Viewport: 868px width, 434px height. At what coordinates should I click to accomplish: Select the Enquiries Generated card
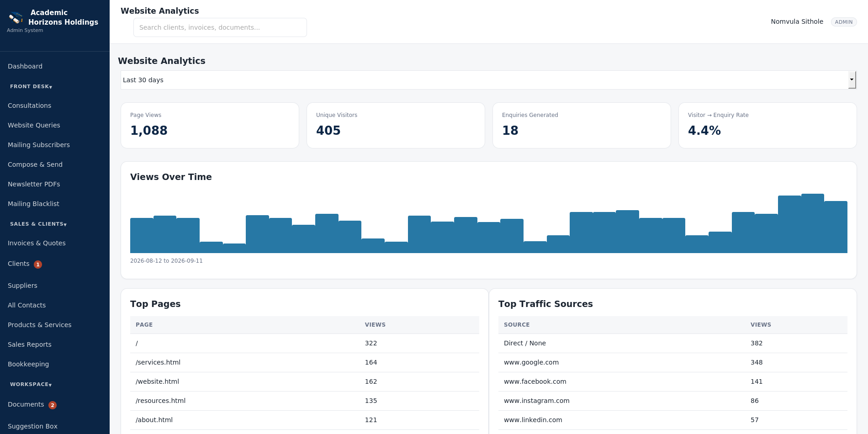(582, 125)
